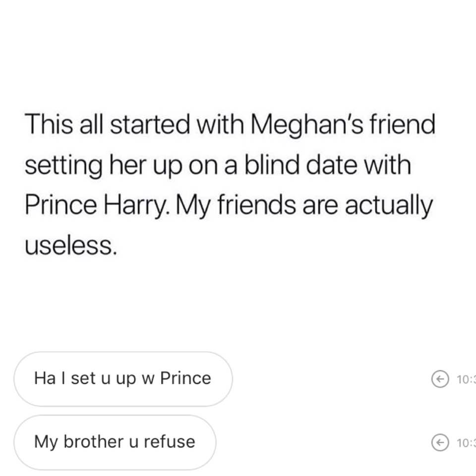Click "My friends" in the post text

(x=236, y=206)
